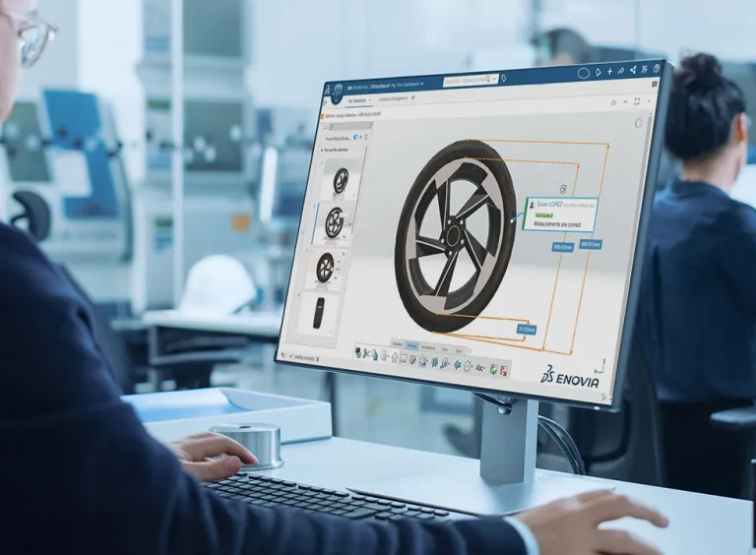Select the scissors cut tool
The image size is (756, 555).
click(x=366, y=353)
